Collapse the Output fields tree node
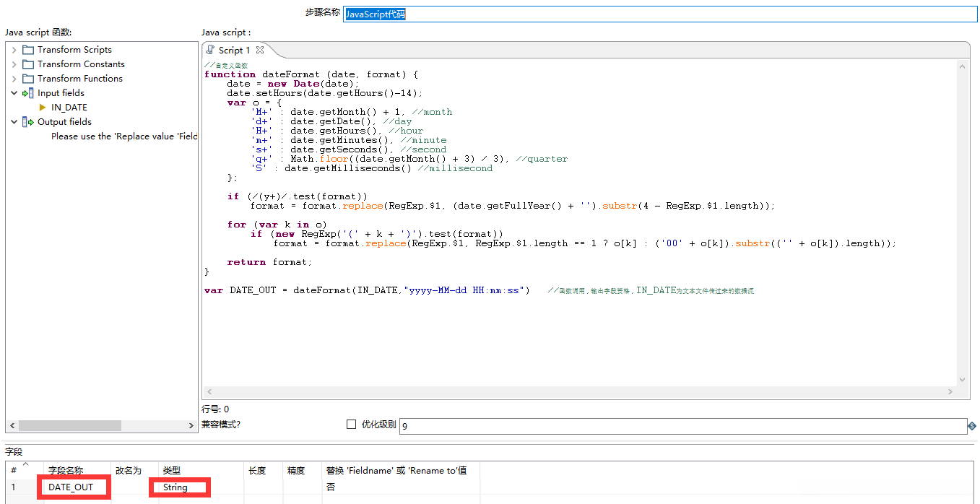 [14, 122]
